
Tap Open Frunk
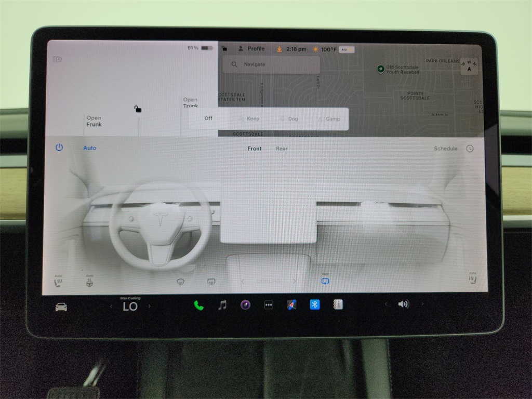click(x=94, y=121)
